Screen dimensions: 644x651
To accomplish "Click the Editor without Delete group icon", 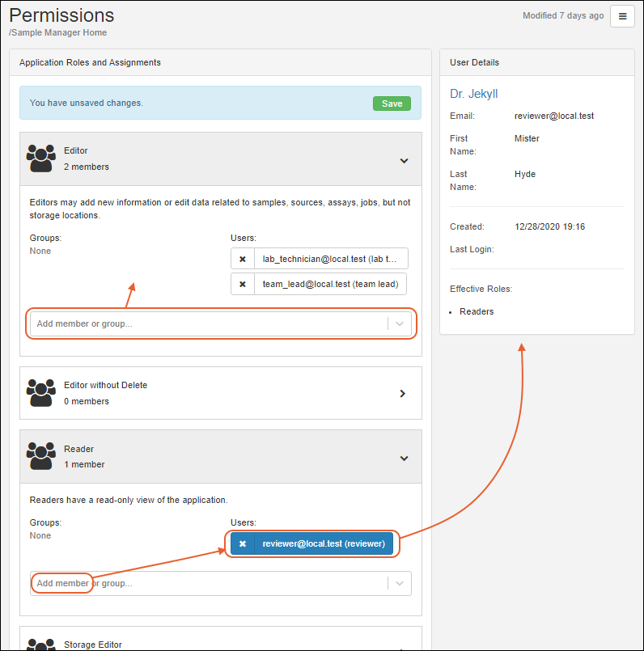I will click(40, 393).
